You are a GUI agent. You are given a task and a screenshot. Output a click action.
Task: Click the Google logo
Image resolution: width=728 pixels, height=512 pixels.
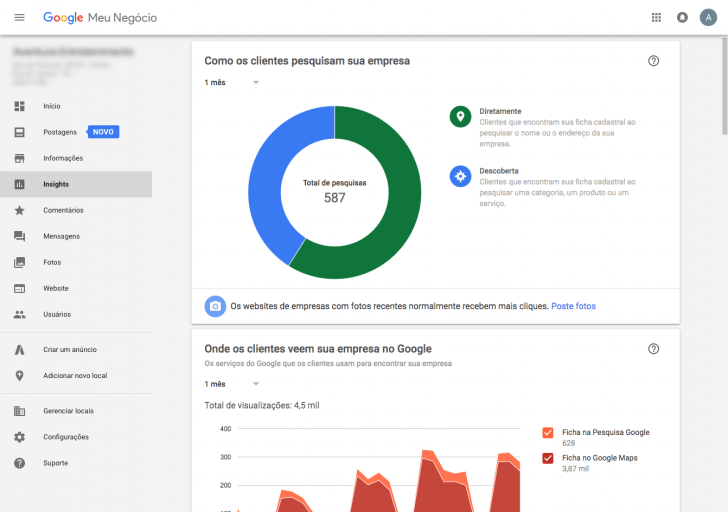click(x=63, y=18)
